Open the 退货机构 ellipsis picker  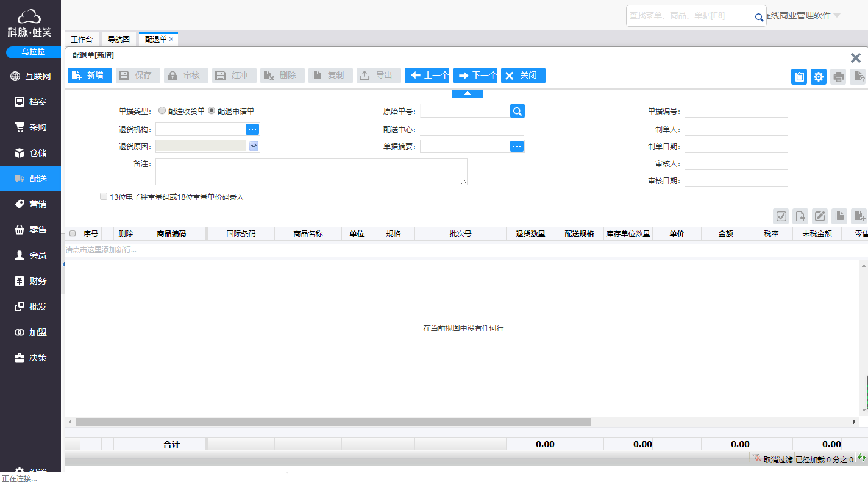[252, 129]
